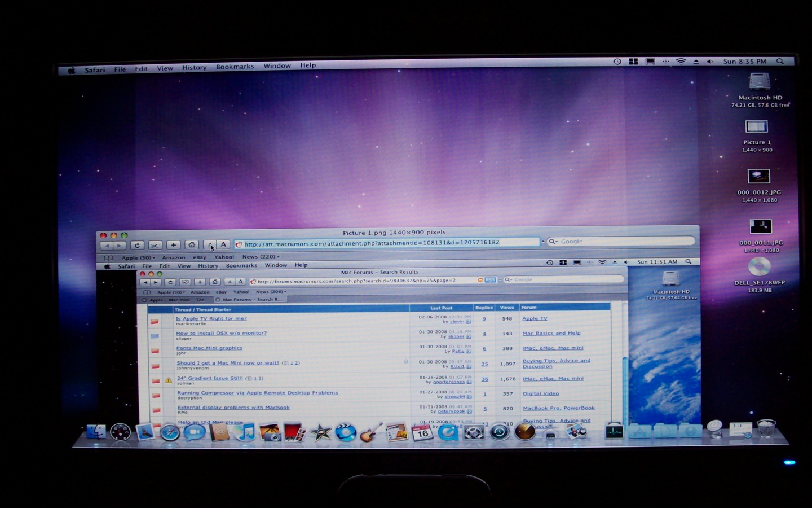
Task: Select the DELL_SE178WFP disc on the desktop
Action: tap(760, 275)
